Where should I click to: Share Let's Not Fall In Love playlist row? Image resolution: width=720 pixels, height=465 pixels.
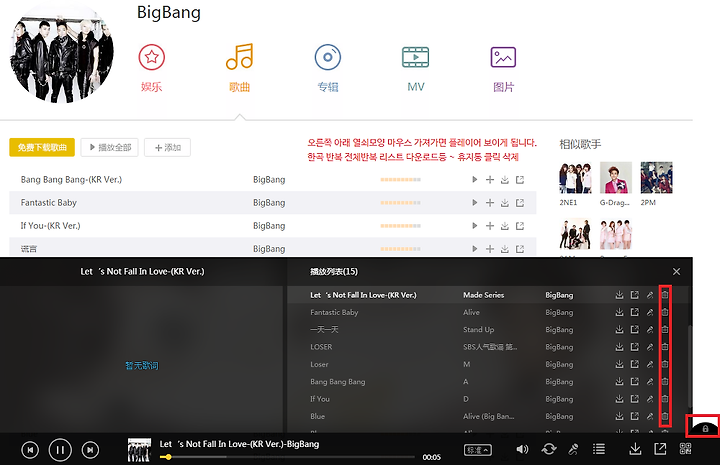(x=635, y=295)
